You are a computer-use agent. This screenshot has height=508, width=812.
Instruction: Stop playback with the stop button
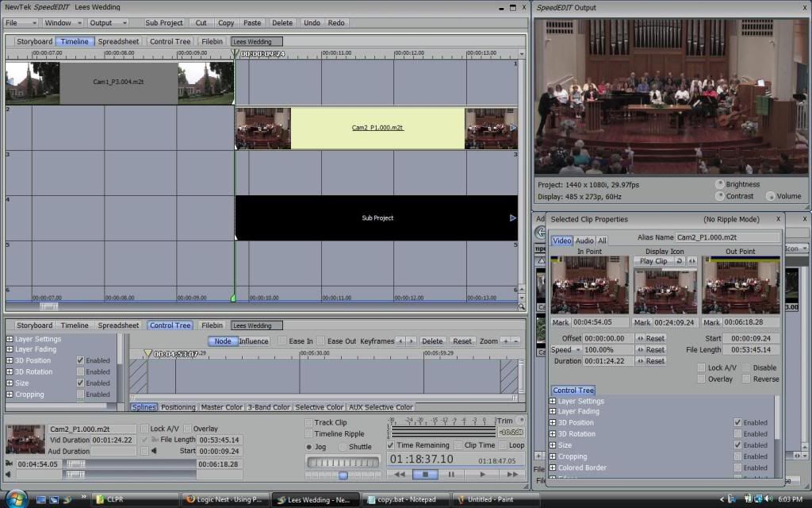425,475
